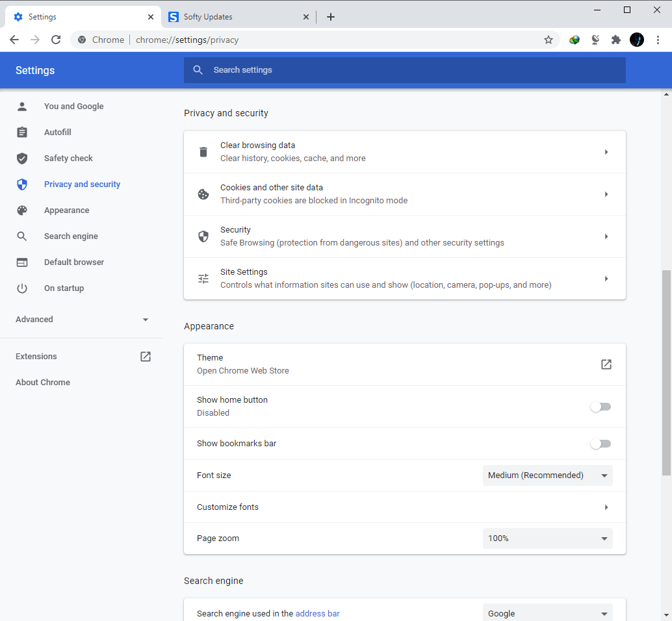The image size is (672, 621).
Task: Select You and Google in sidebar
Action: [x=73, y=107]
